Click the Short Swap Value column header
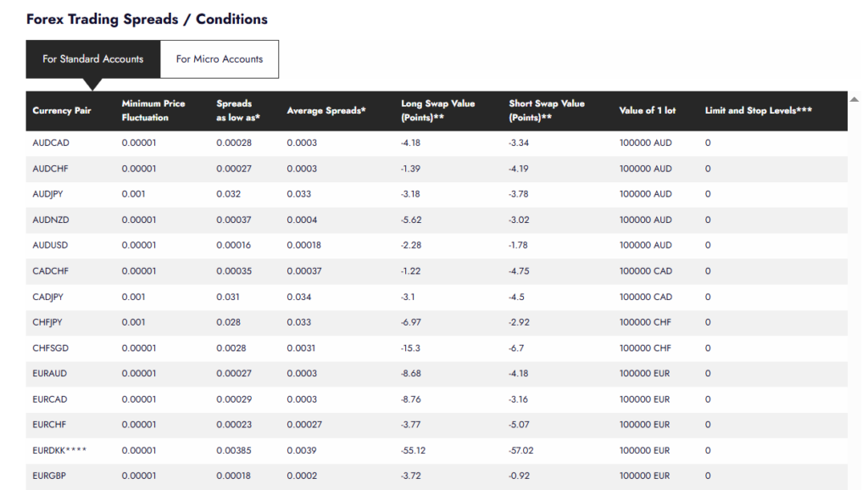 pyautogui.click(x=547, y=110)
